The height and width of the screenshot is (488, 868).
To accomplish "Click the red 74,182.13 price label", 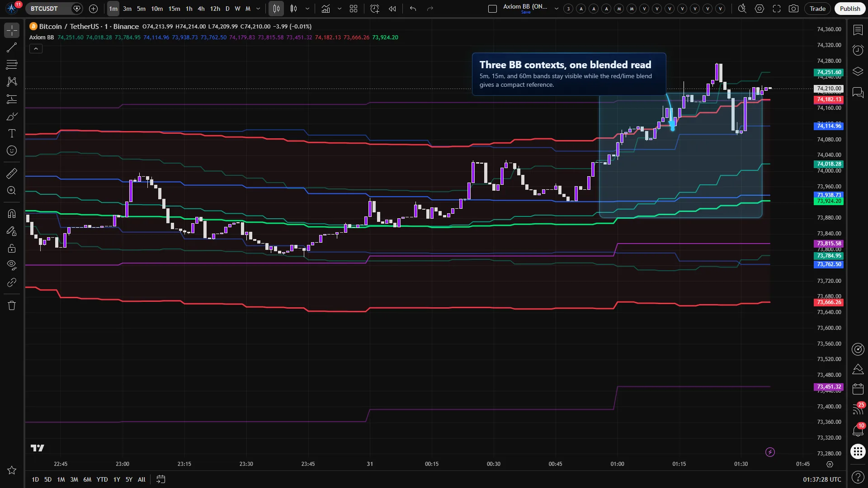I will 829,99.
